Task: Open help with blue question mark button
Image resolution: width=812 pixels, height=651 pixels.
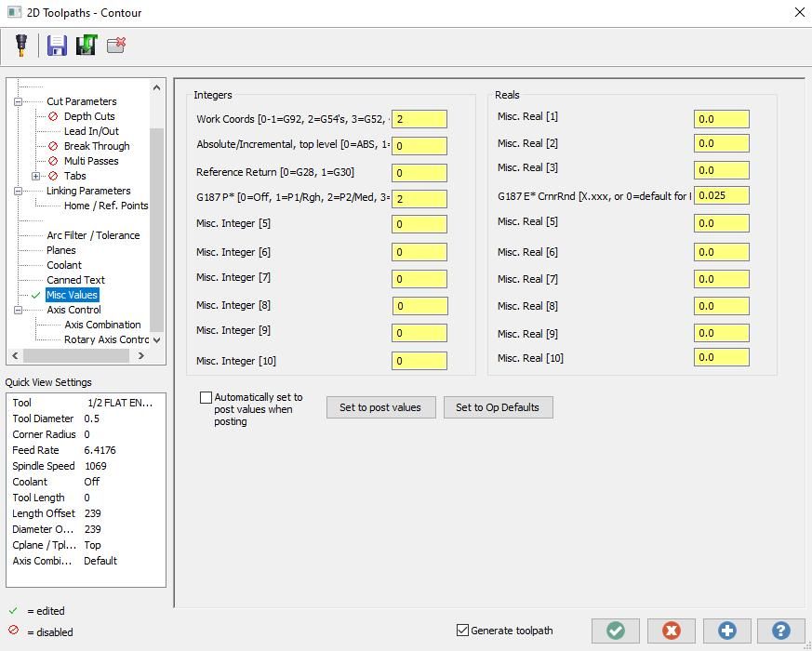Action: tap(781, 631)
